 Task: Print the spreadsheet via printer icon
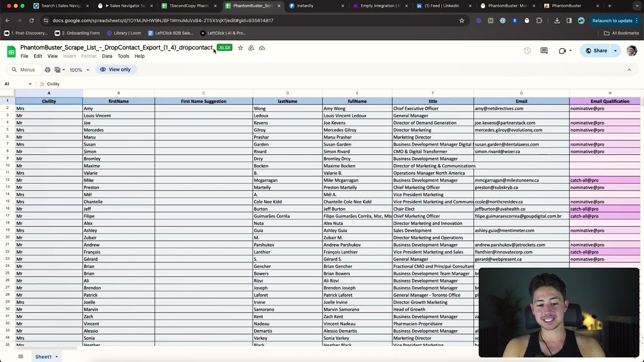pos(47,69)
